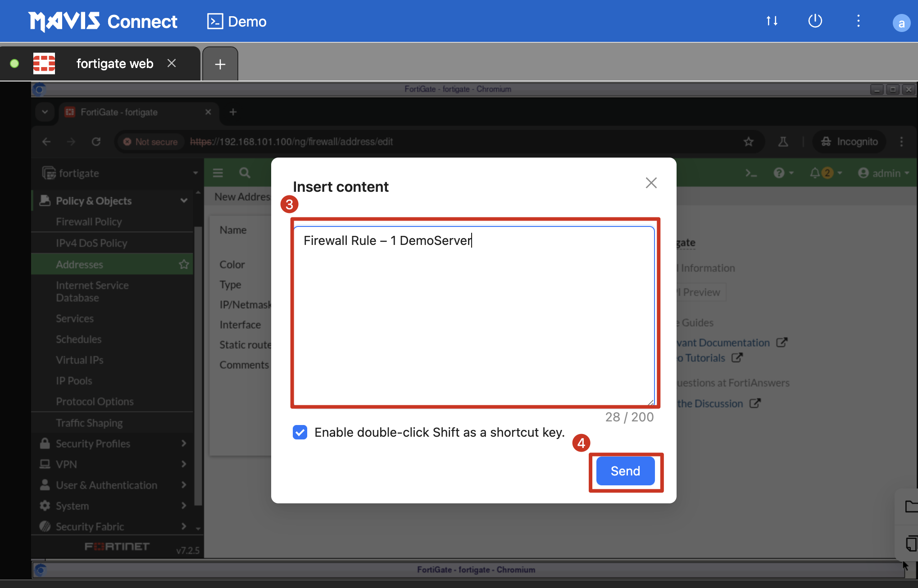Screen dimensions: 918x588
Task: Select Firewall Policy in the sidebar
Action: 89,222
